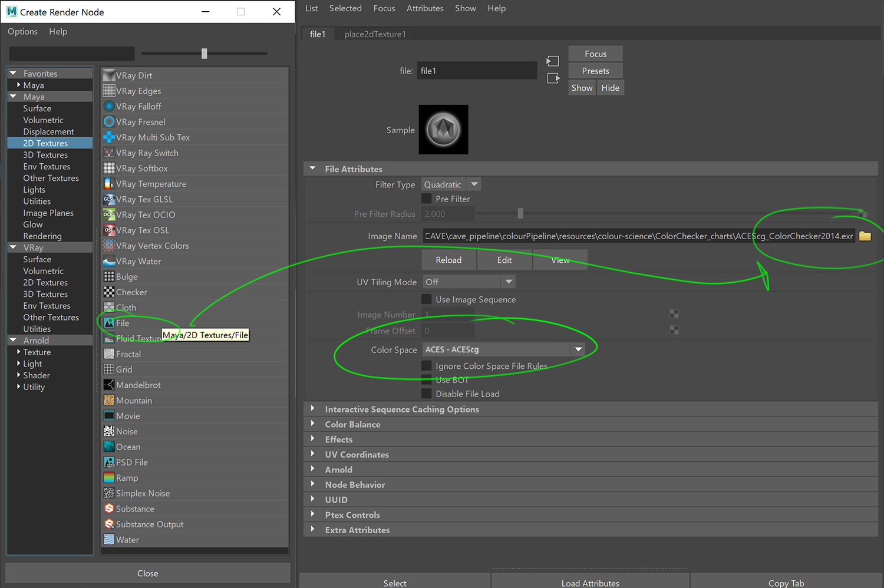
Task: Open the Filter Type dropdown
Action: click(x=451, y=184)
